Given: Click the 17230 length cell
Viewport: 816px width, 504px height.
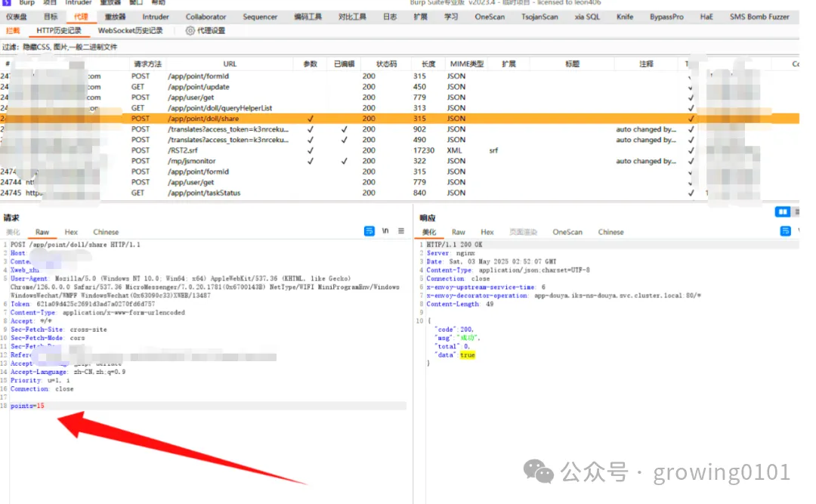Looking at the screenshot, I should point(424,150).
